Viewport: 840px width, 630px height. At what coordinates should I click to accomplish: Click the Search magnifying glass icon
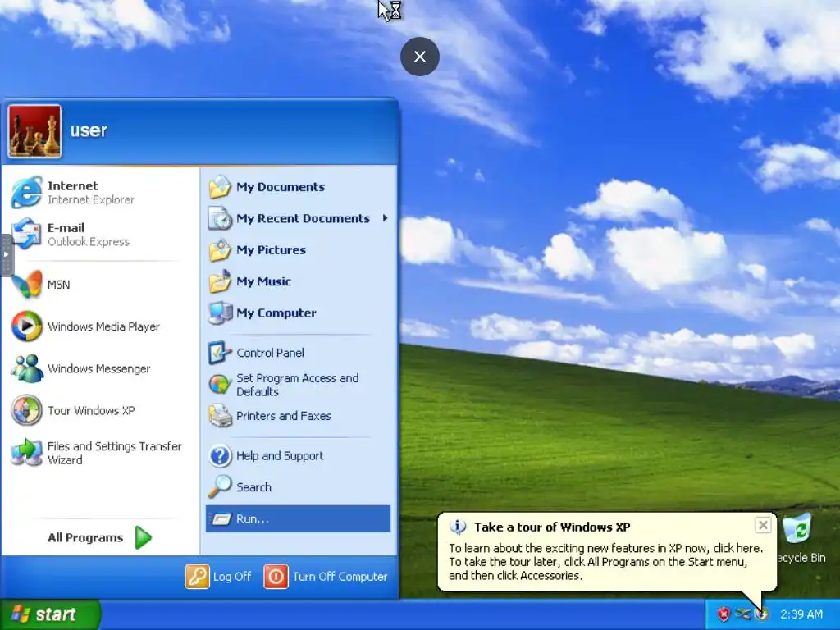(x=220, y=487)
